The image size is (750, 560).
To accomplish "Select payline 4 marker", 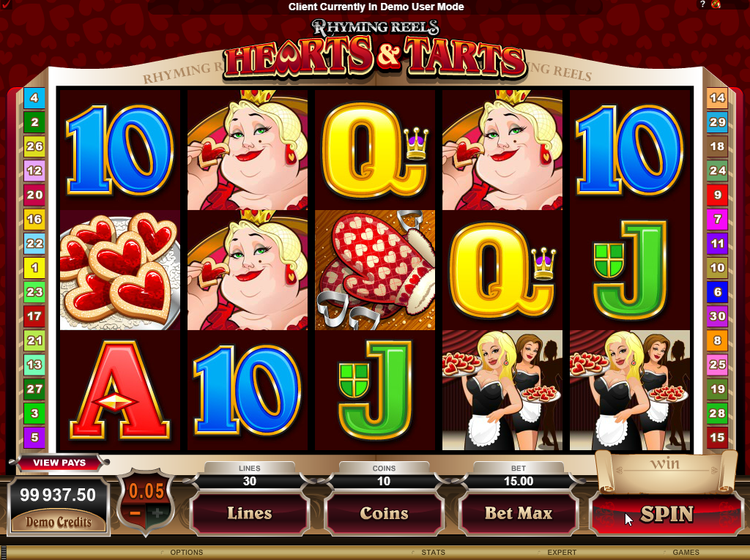I will 34,98.
